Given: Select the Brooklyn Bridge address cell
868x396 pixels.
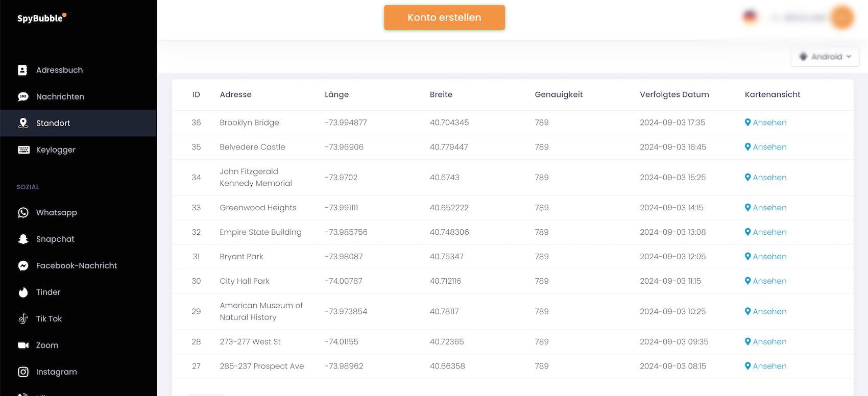Looking at the screenshot, I should [249, 122].
